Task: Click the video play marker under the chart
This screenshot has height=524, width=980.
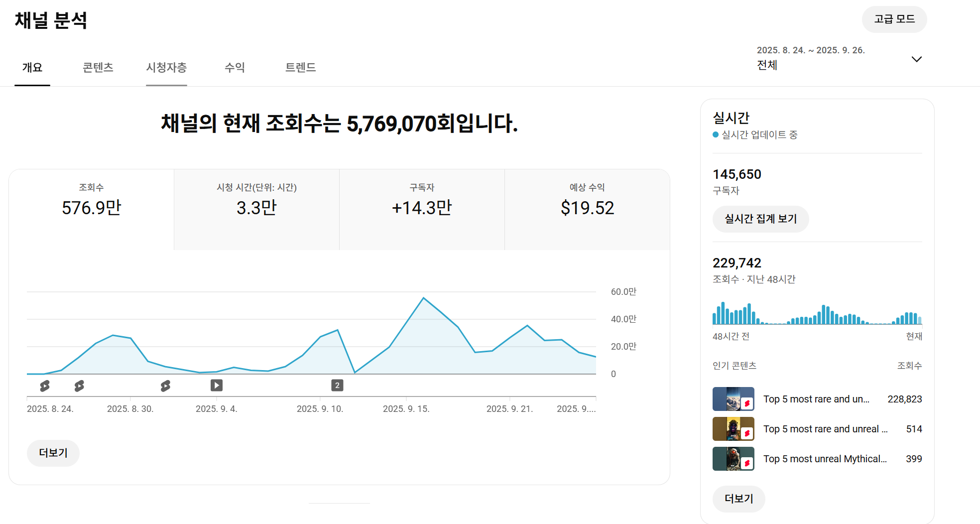Action: pyautogui.click(x=217, y=385)
